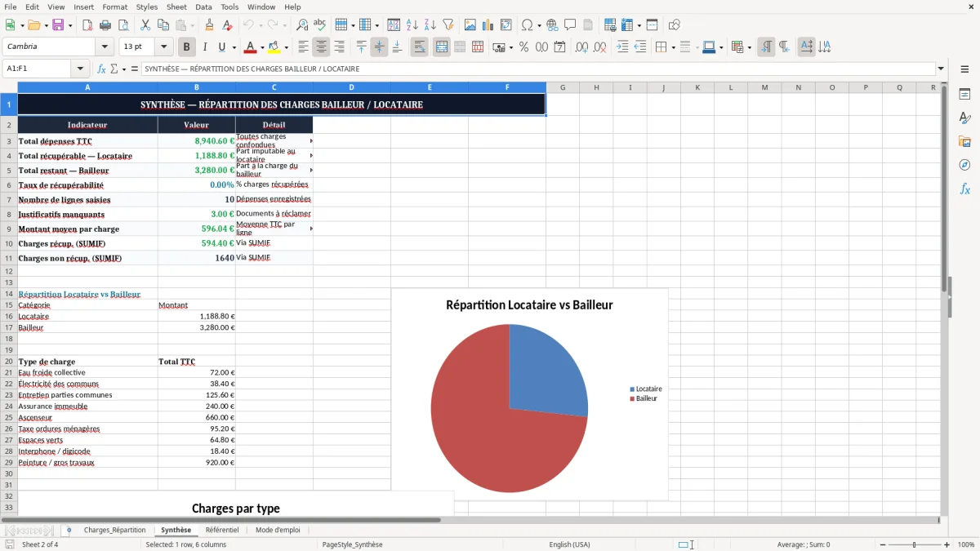Click the Save document icon
Screen dimensions: 980x551
(58, 25)
